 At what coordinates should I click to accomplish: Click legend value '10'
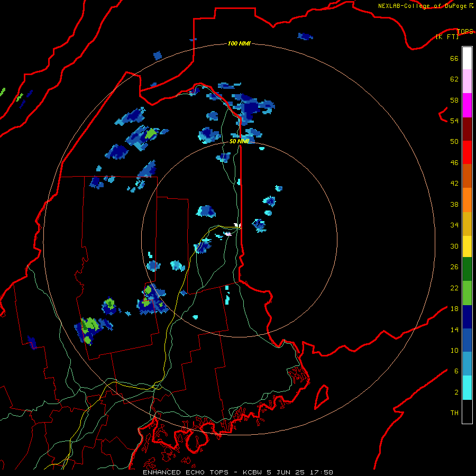click(454, 350)
